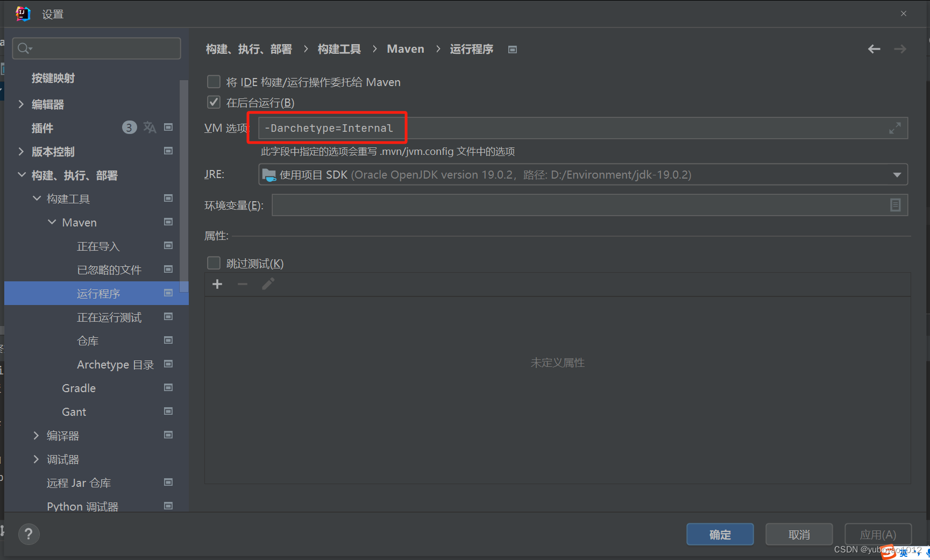The image size is (930, 560).
Task: Open 仓库 settings page
Action: point(88,341)
